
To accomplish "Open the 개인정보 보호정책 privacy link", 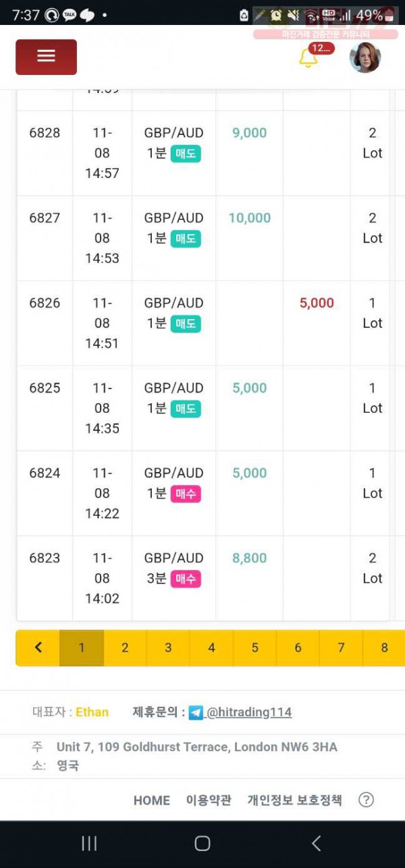I will tap(294, 800).
